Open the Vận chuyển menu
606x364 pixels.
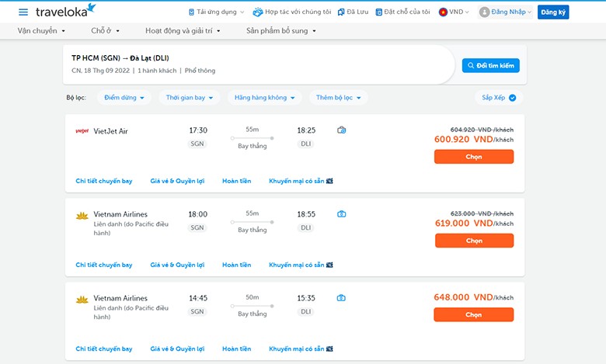41,31
